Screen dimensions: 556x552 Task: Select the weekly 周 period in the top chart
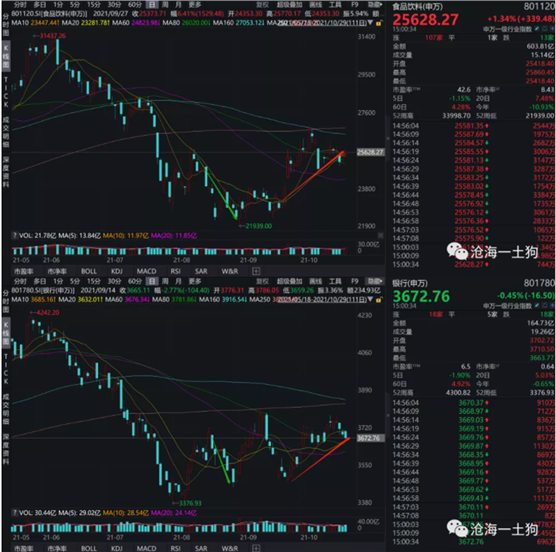click(x=165, y=5)
